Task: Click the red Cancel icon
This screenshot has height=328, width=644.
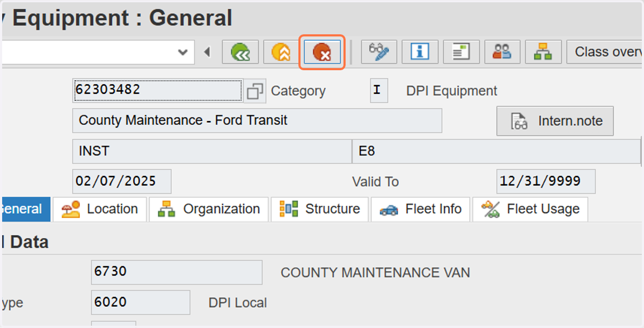Action: [322, 52]
